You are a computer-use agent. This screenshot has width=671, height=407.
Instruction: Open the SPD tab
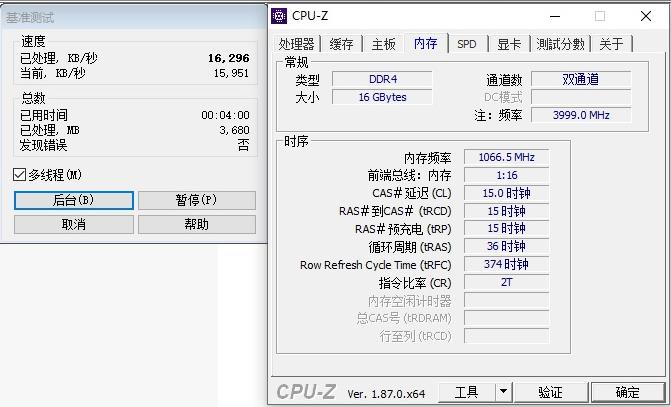point(466,44)
